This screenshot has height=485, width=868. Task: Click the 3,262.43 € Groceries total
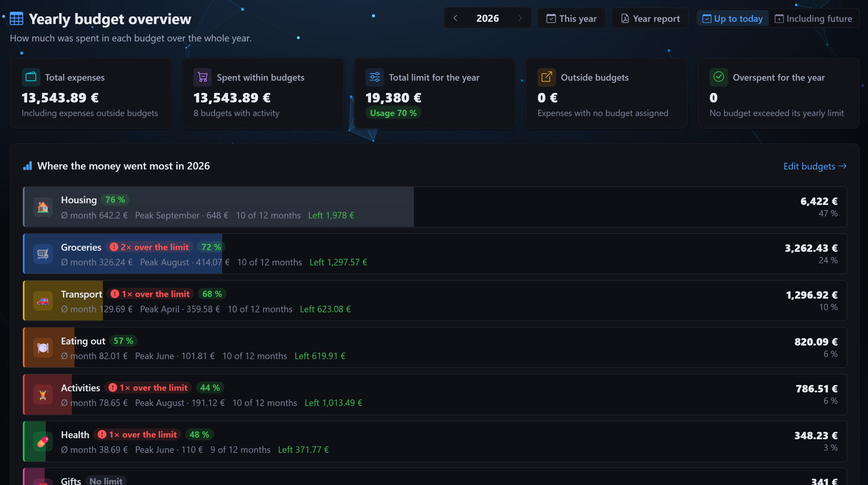pos(812,248)
